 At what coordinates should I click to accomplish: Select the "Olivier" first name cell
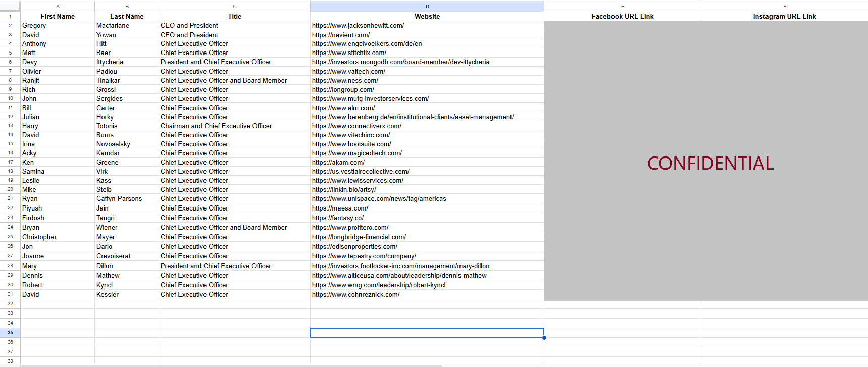(58, 71)
